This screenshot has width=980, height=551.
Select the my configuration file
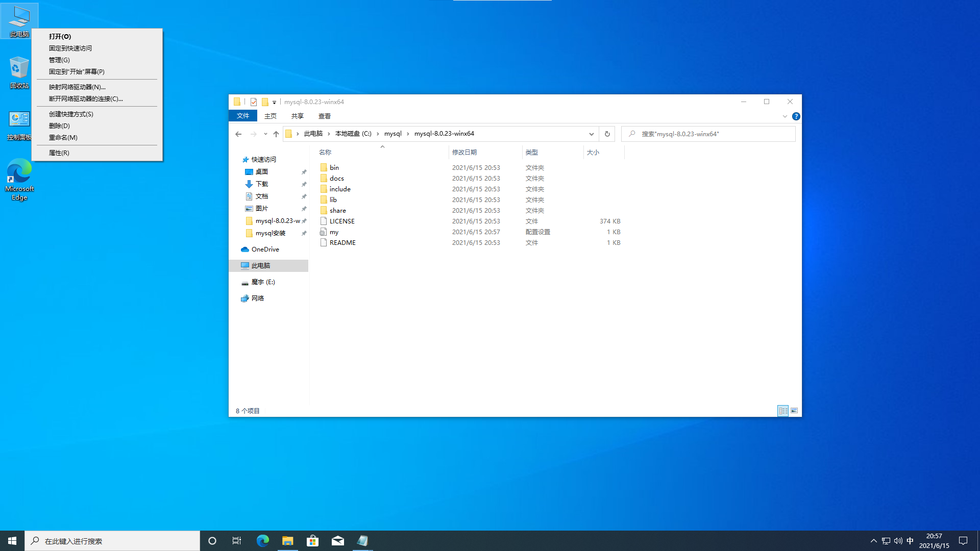[334, 232]
